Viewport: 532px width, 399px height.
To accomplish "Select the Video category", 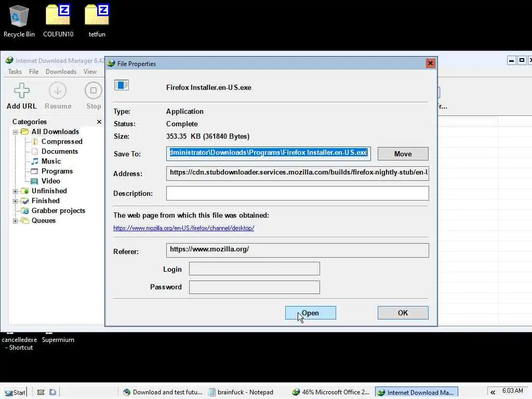I will pyautogui.click(x=50, y=181).
